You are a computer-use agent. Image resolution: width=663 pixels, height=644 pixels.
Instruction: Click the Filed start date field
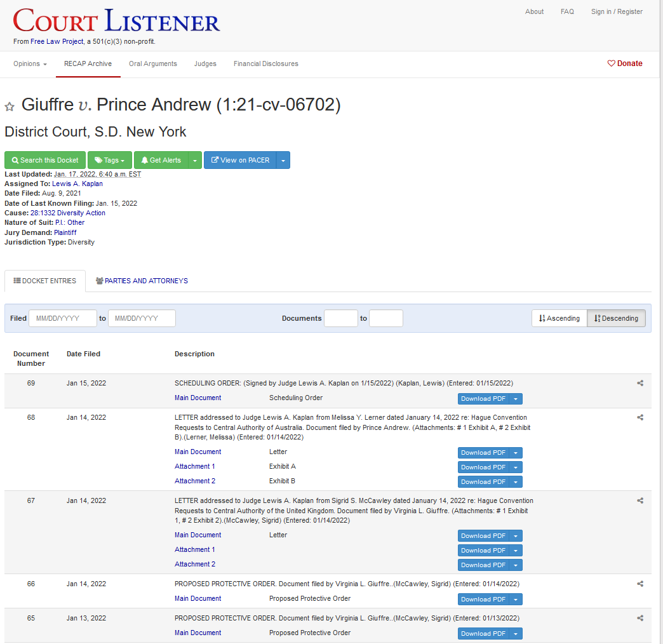(63, 318)
